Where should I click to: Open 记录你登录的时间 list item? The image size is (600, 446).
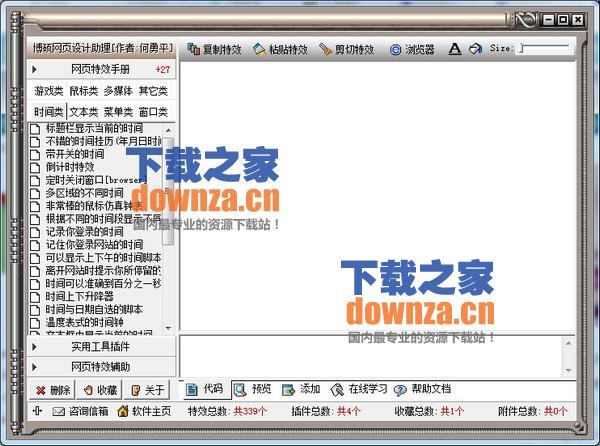tap(85, 231)
